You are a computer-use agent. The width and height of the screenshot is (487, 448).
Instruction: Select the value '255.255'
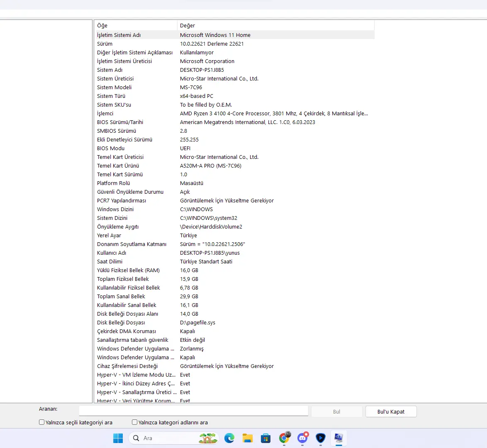click(189, 139)
